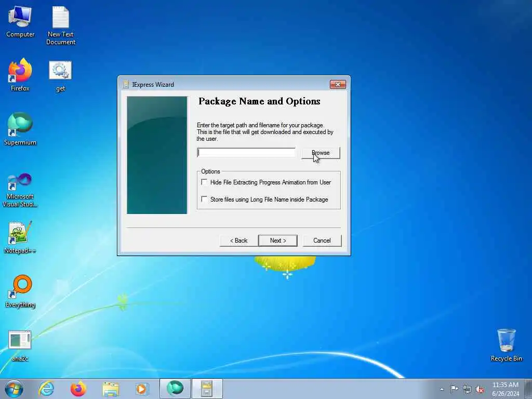532x399 pixels.
Task: Switch to Supermium in the taskbar
Action: pos(175,389)
